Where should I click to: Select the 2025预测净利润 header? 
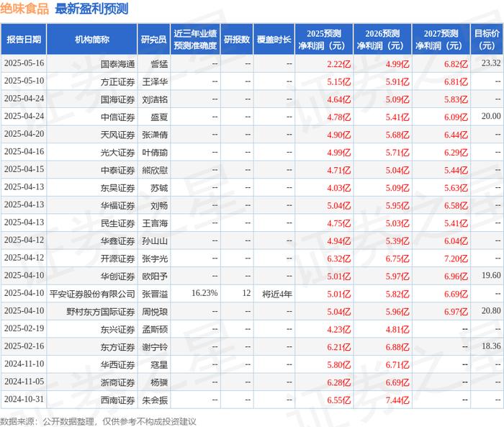[x=324, y=39]
